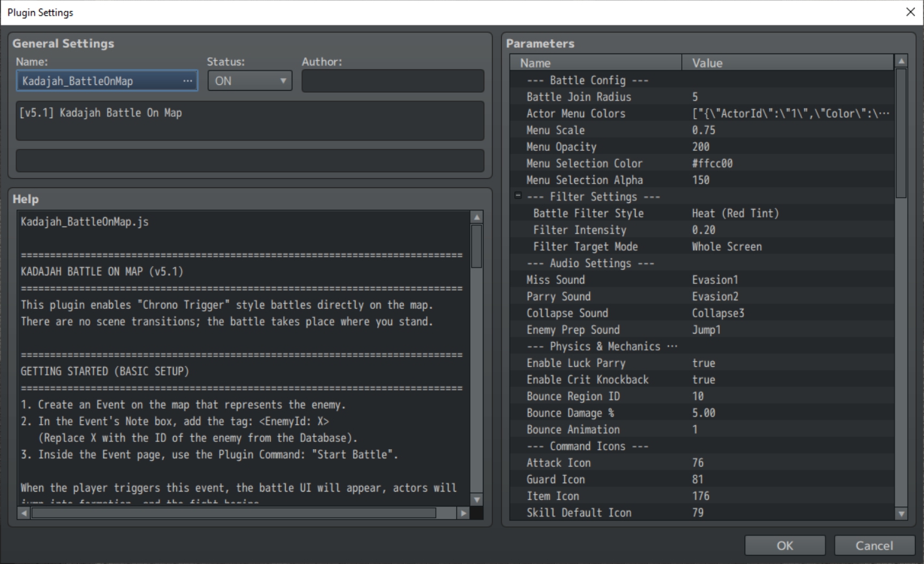924x564 pixels.
Task: Select the Enable Luck Parry parameter
Action: (702, 363)
